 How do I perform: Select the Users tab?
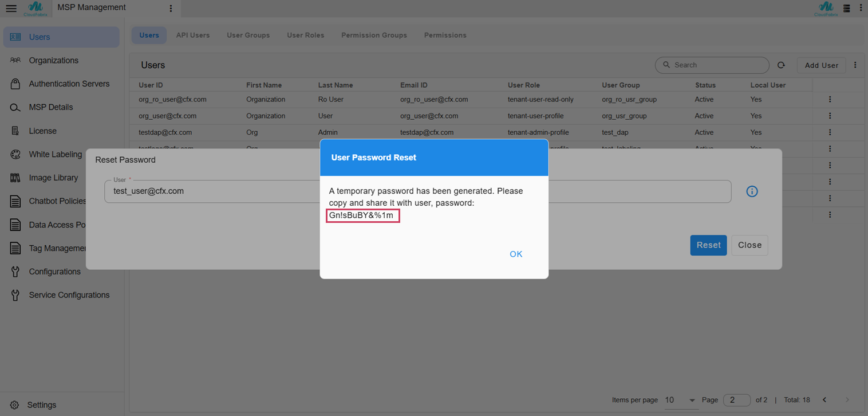[149, 35]
